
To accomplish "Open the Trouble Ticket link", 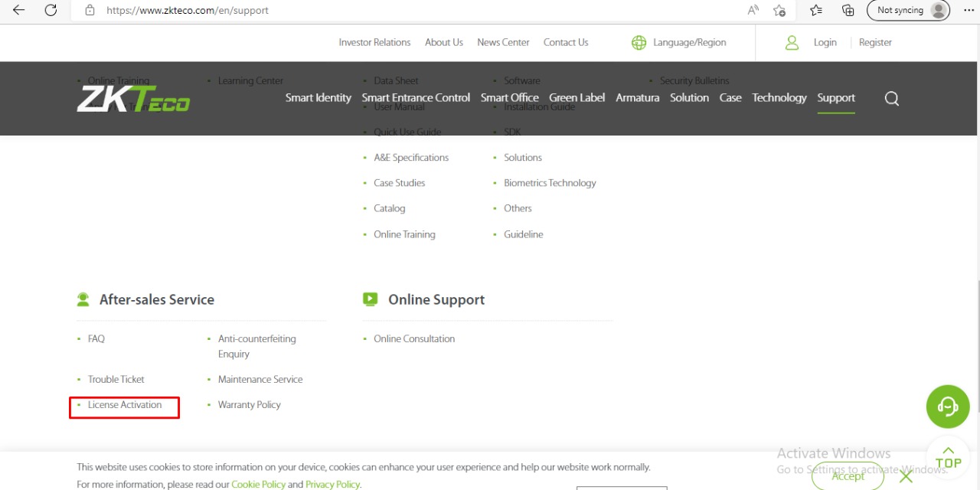I will tap(116, 380).
